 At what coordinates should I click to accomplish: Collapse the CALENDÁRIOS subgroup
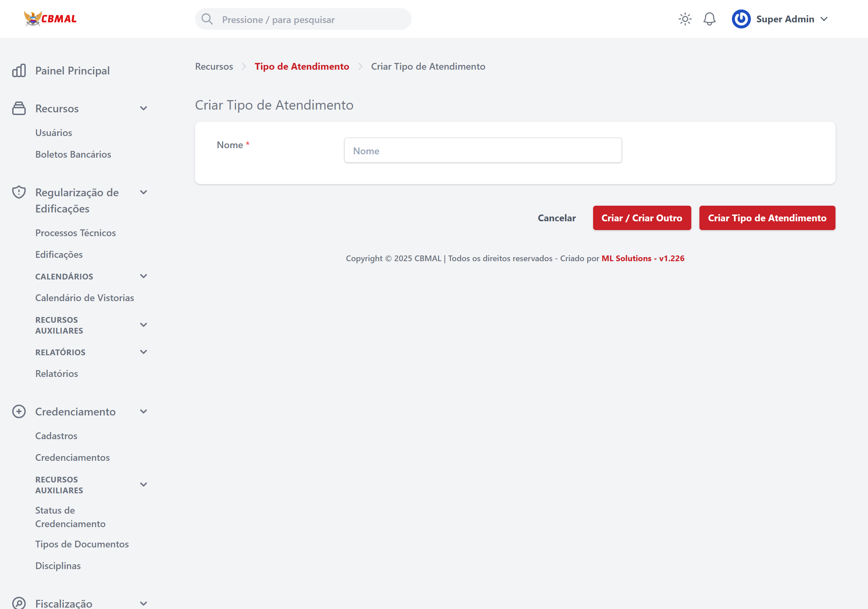[143, 276]
